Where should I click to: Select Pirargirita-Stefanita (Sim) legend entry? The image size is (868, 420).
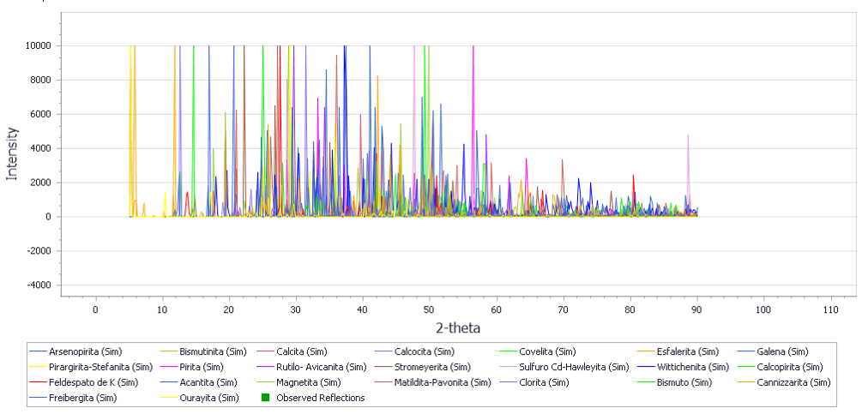tap(103, 367)
